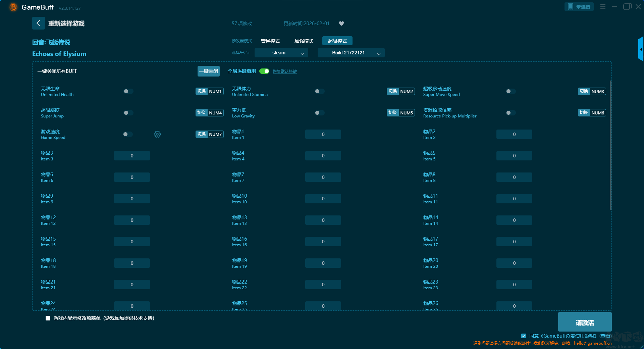Check the in-game modifier menu checkbox

pos(48,318)
